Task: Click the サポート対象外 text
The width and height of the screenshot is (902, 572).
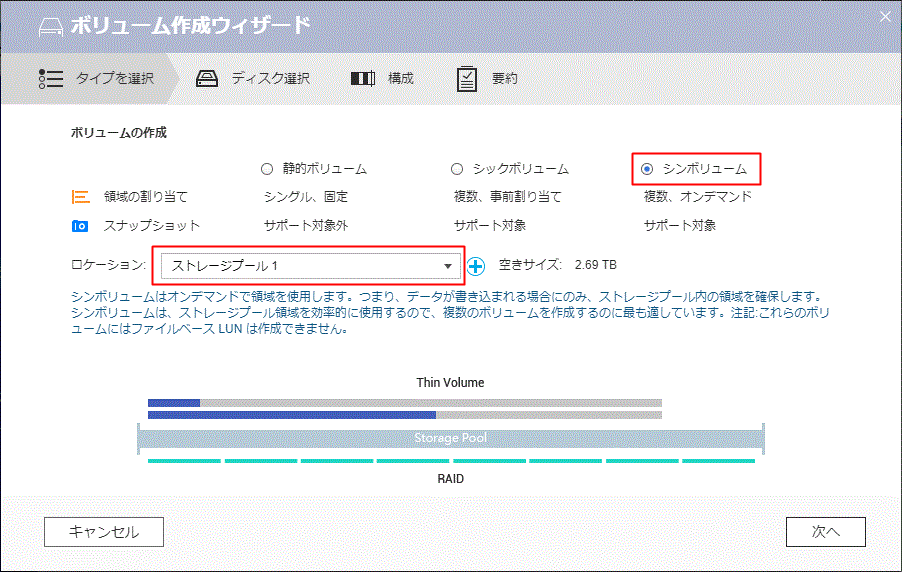Action: [306, 226]
